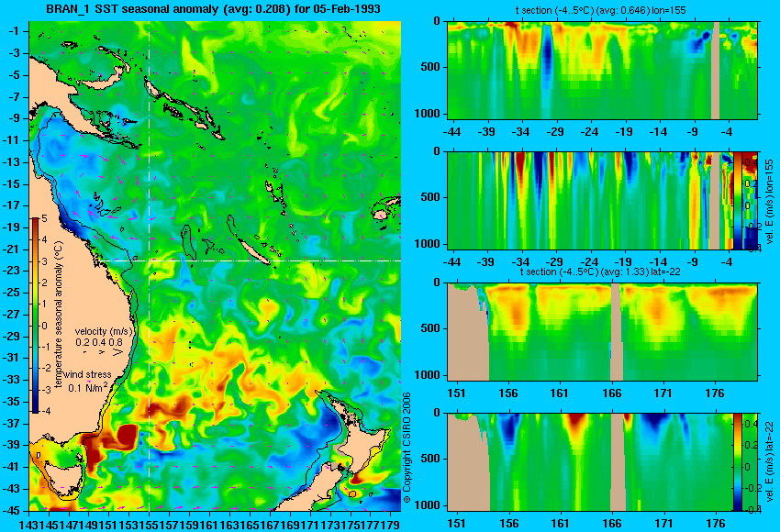Click the 'wind stress' legend label
Viewport: 780px width, 532px height.
(x=87, y=375)
